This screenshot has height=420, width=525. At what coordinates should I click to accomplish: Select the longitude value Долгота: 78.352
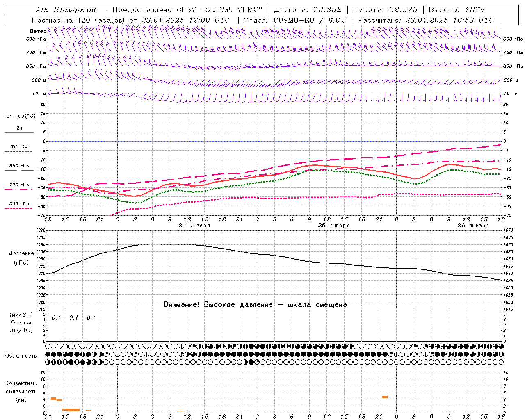[308, 10]
